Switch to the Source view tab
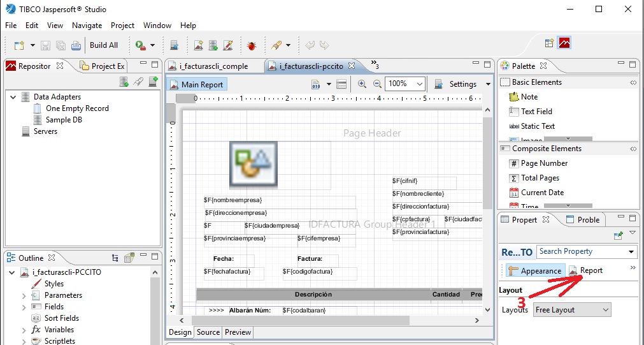 click(x=208, y=332)
